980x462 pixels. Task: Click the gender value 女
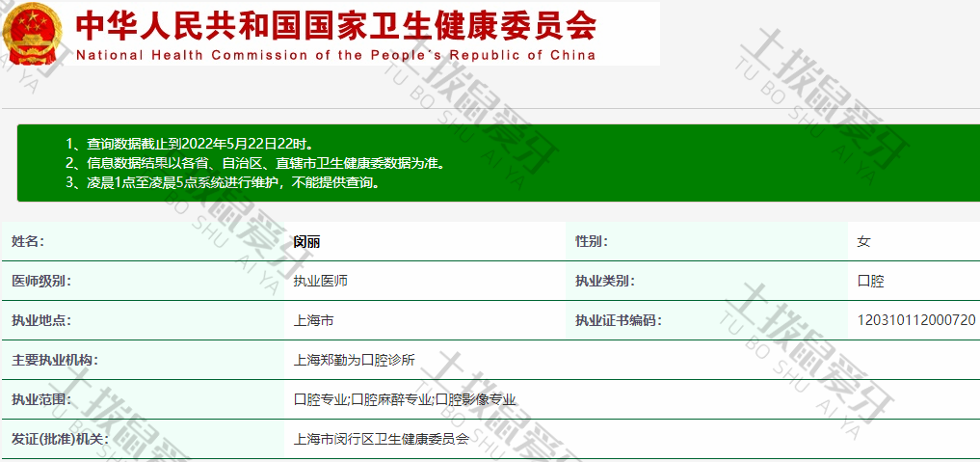coord(863,242)
